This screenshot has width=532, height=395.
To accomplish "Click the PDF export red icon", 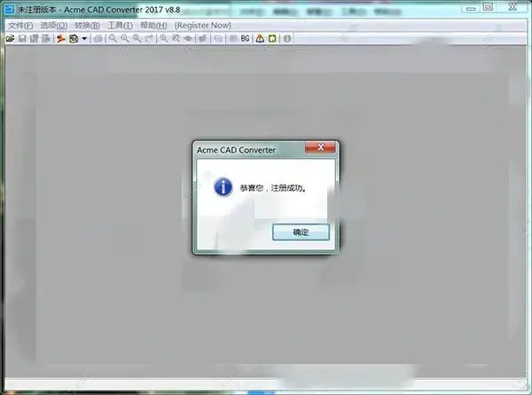I will (61, 39).
